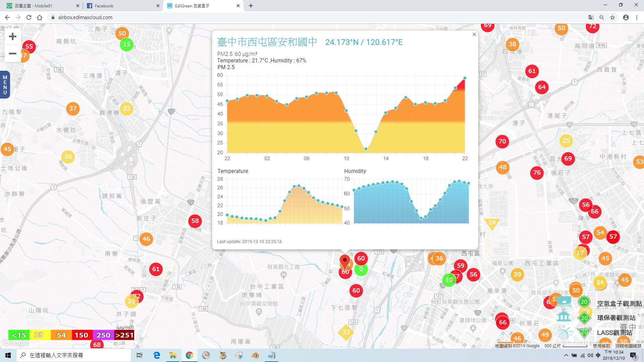
Task: Go to the browser home page
Action: tap(40, 17)
